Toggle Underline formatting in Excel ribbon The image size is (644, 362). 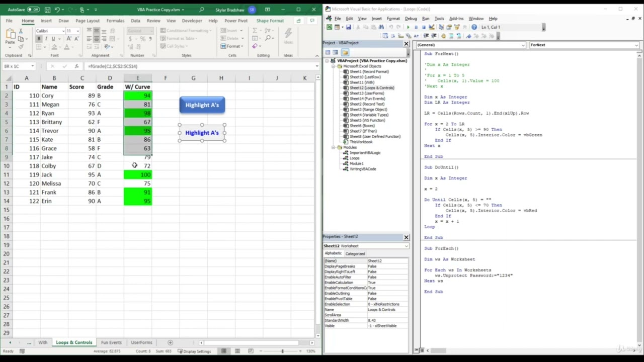click(53, 39)
